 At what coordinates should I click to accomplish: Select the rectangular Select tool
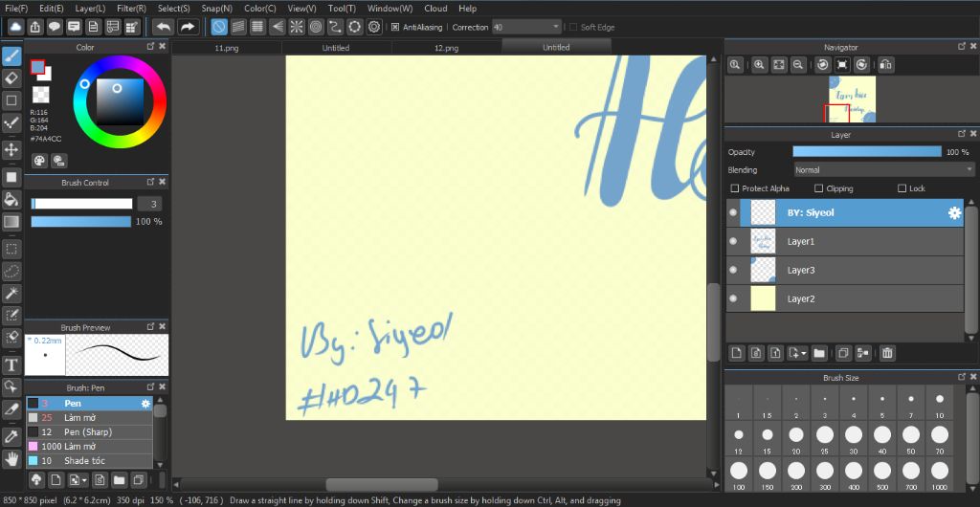(11, 249)
